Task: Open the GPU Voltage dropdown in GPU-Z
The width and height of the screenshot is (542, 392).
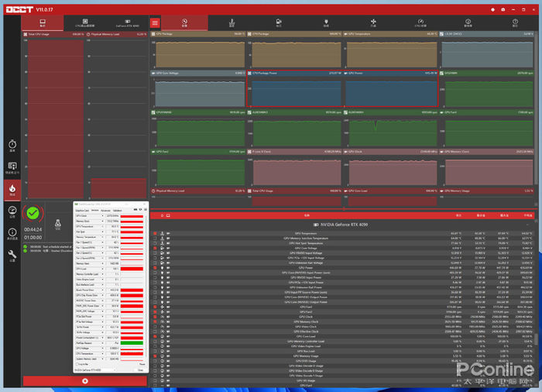Action: click(x=102, y=349)
